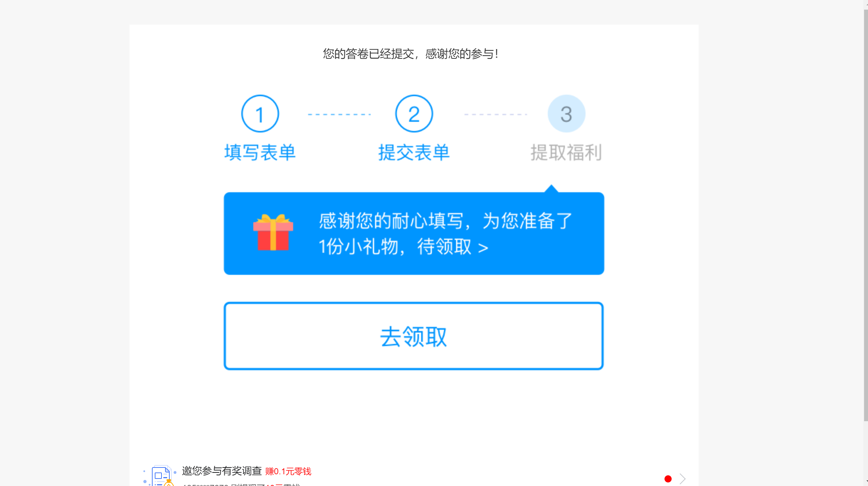Viewport: 868px width, 486px height.
Task: Open the right chevron beside survey invitation
Action: coord(682,479)
